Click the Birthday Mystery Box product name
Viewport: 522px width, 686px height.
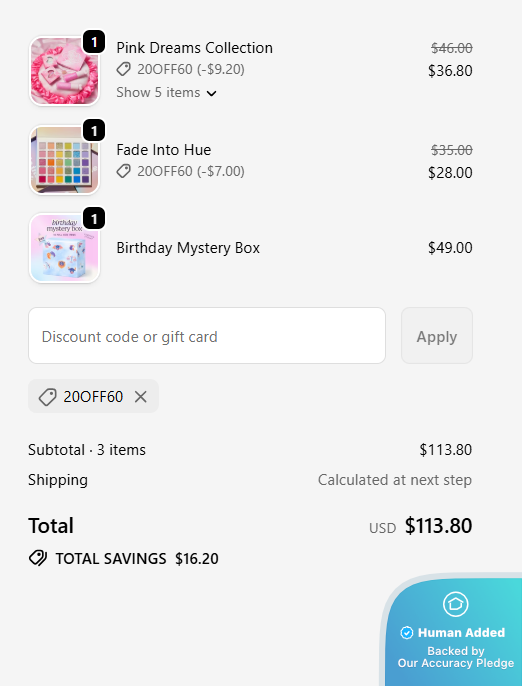point(188,248)
